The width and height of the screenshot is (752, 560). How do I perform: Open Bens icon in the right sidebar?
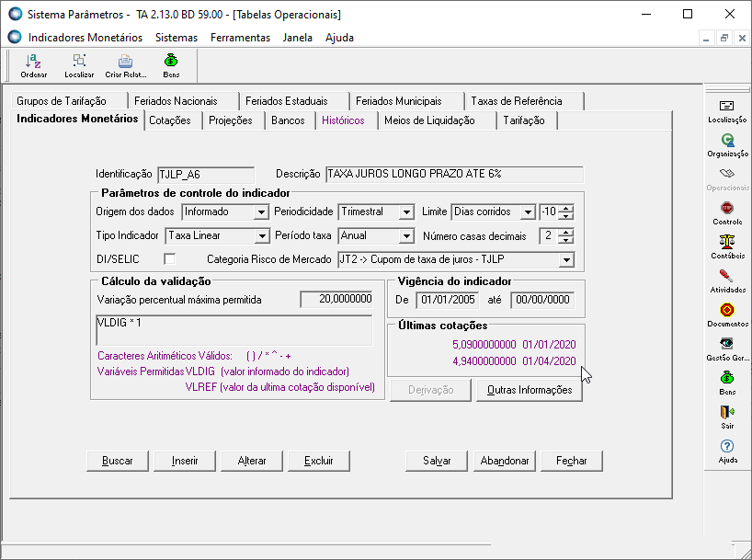pos(727,383)
